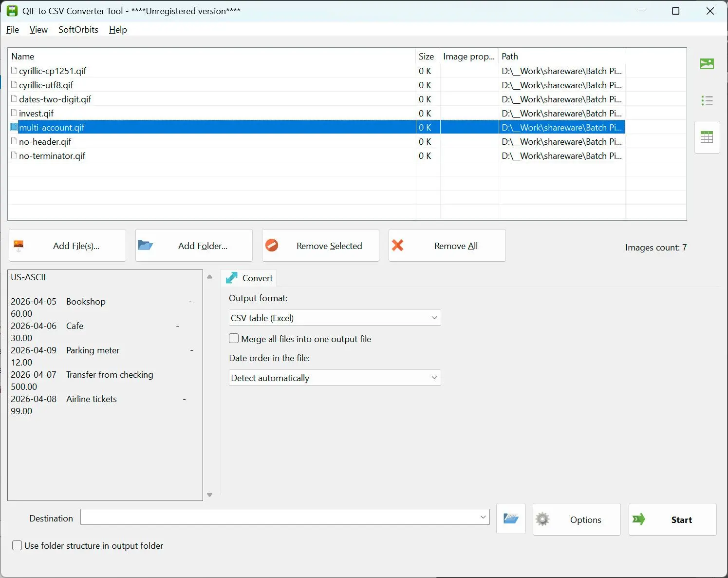Image resolution: width=728 pixels, height=578 pixels.
Task: Click the file icon beside cyrillic-utf8.qif
Action: (x=14, y=85)
